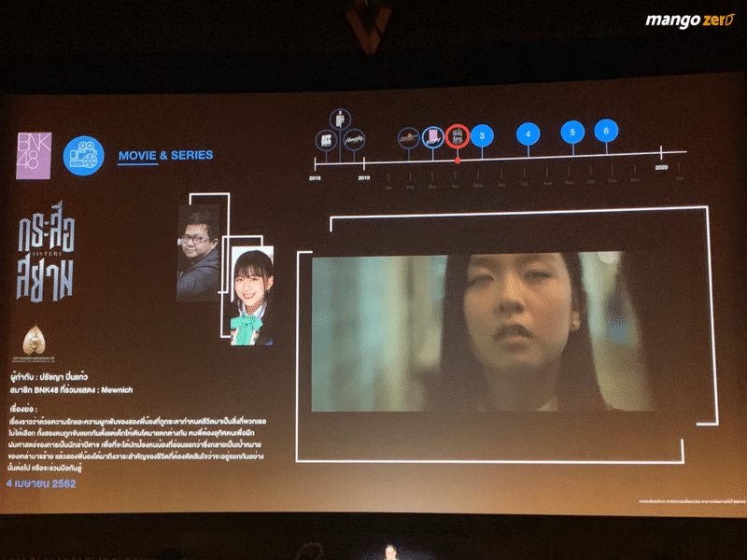Click the pink BNK48 logo
Screen dimensions: 747x560
(x=34, y=156)
